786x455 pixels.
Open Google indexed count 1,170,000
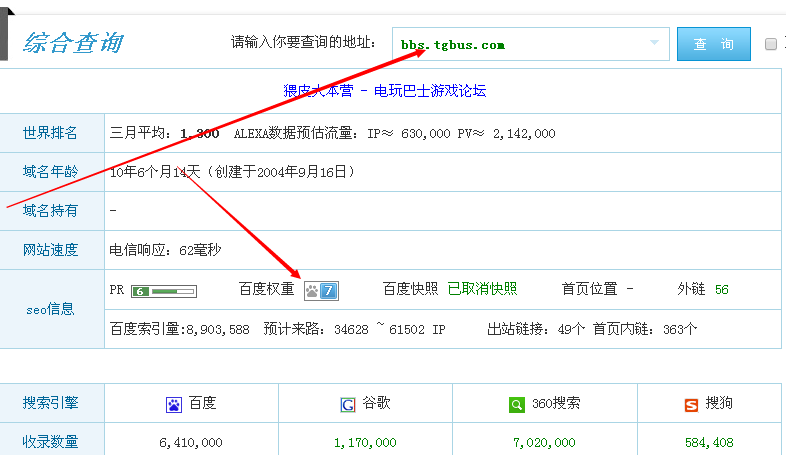[x=365, y=442]
